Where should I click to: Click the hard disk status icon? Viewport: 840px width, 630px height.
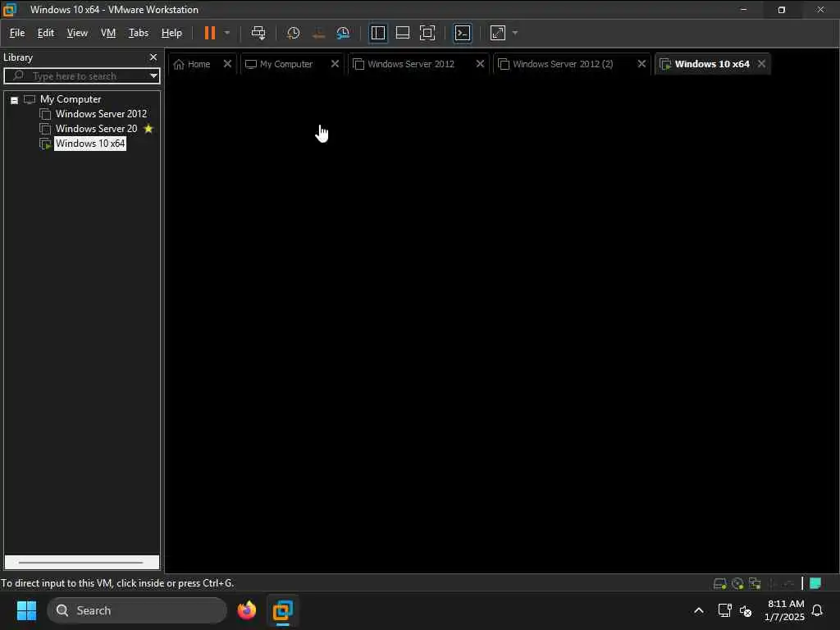pyautogui.click(x=719, y=584)
